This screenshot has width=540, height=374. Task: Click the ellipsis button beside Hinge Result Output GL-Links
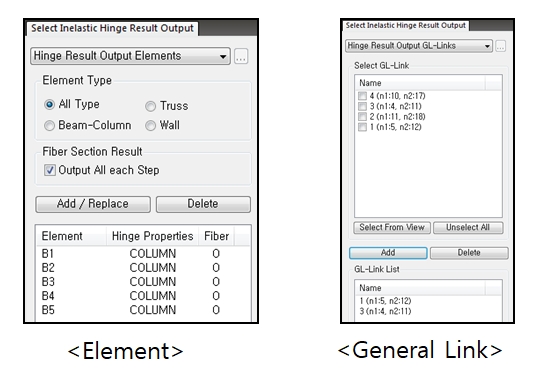(x=500, y=46)
